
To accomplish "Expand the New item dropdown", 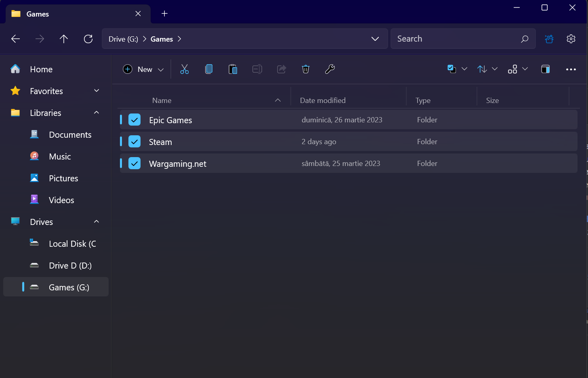I will click(x=161, y=69).
